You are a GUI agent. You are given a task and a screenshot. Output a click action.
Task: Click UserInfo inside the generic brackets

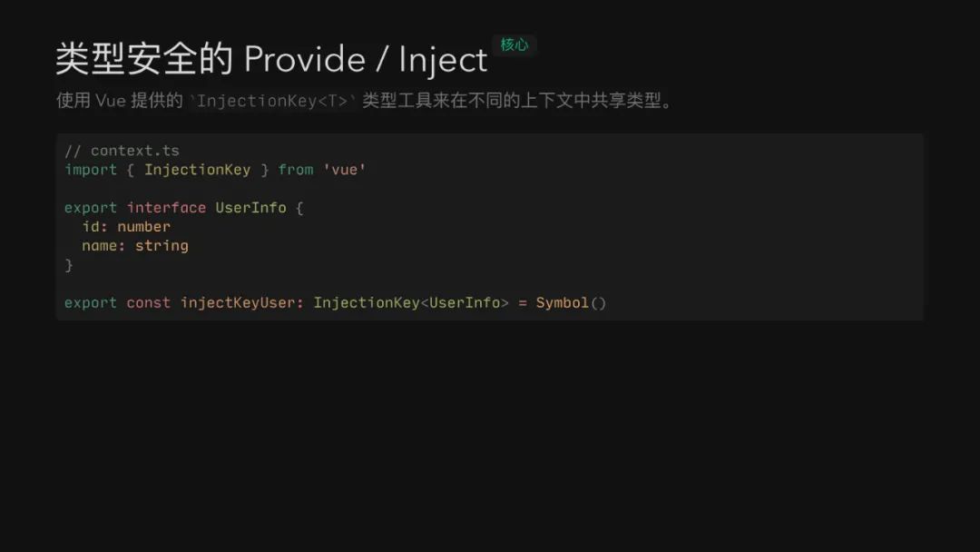coord(465,303)
